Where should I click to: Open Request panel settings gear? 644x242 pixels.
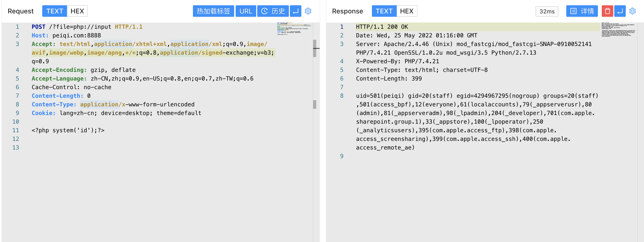308,11
